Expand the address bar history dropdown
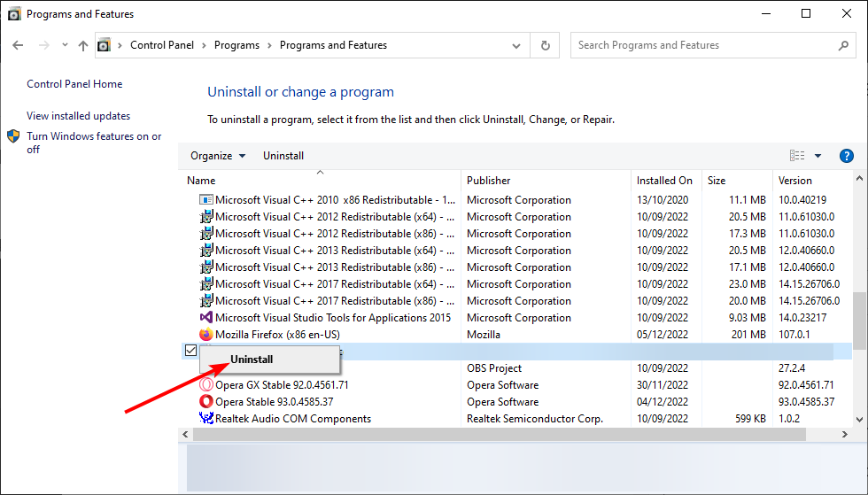Screen dimensions: 868x495 click(515, 46)
